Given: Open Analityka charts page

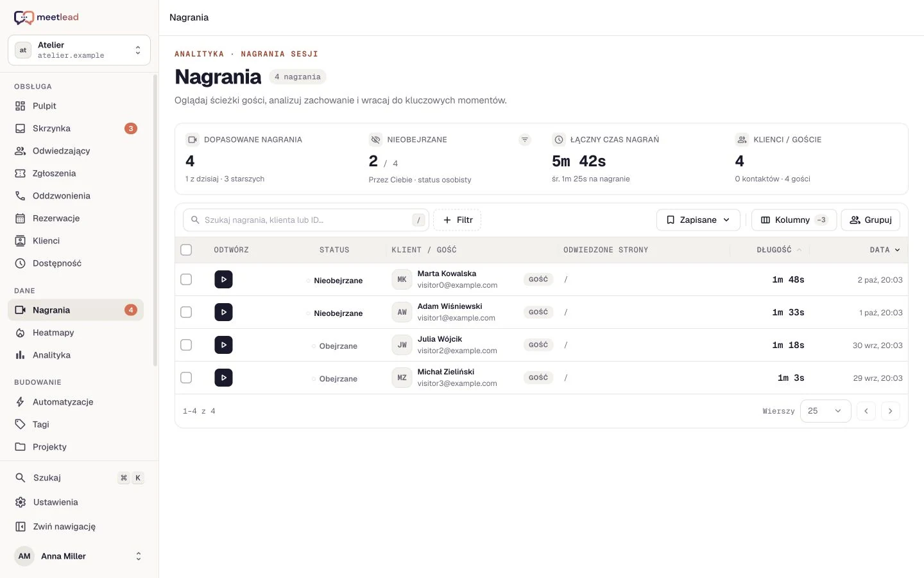Looking at the screenshot, I should 76,355.
